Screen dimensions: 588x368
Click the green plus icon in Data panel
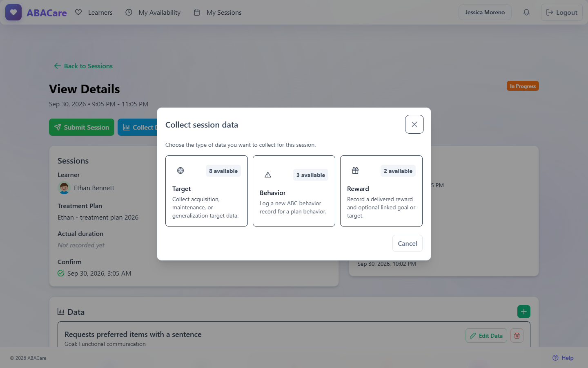click(x=524, y=312)
